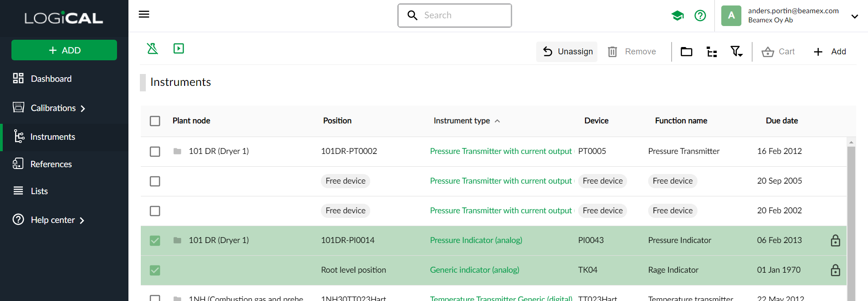Toggle the select-all header checkbox

coord(155,121)
